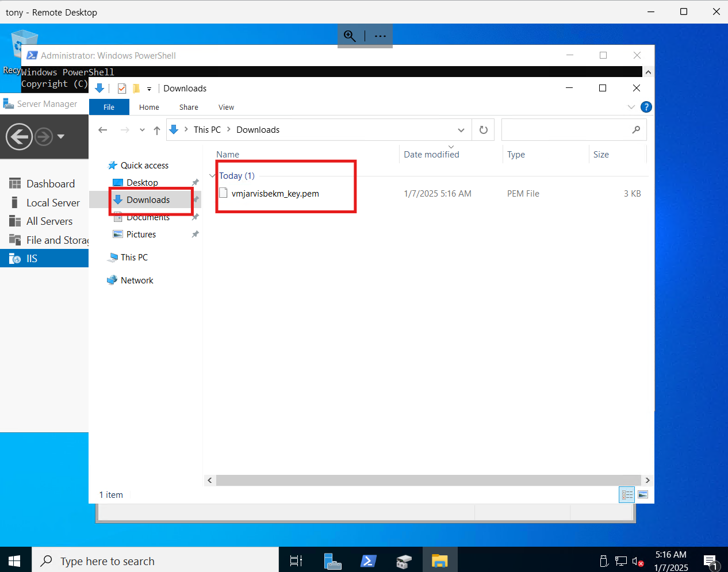Open the address bar history dropdown
The height and width of the screenshot is (572, 728).
coord(461,130)
